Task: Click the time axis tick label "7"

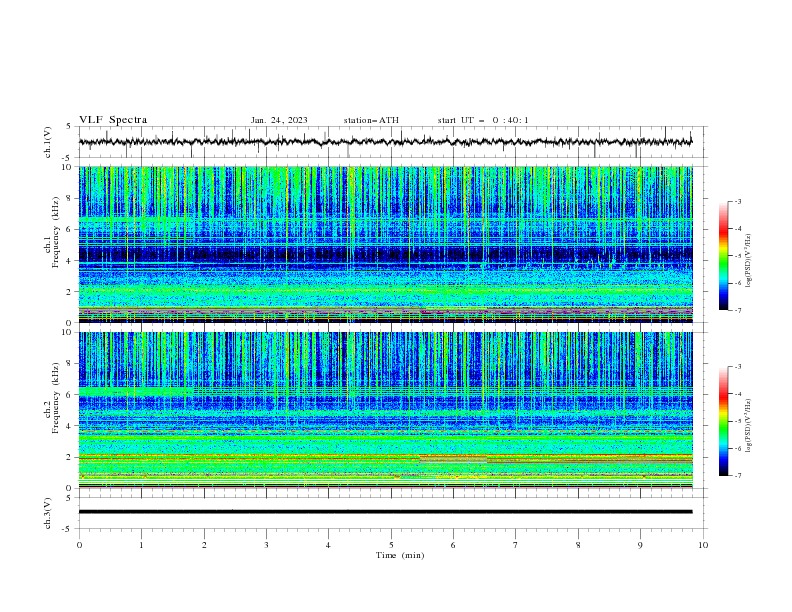Action: (x=516, y=545)
